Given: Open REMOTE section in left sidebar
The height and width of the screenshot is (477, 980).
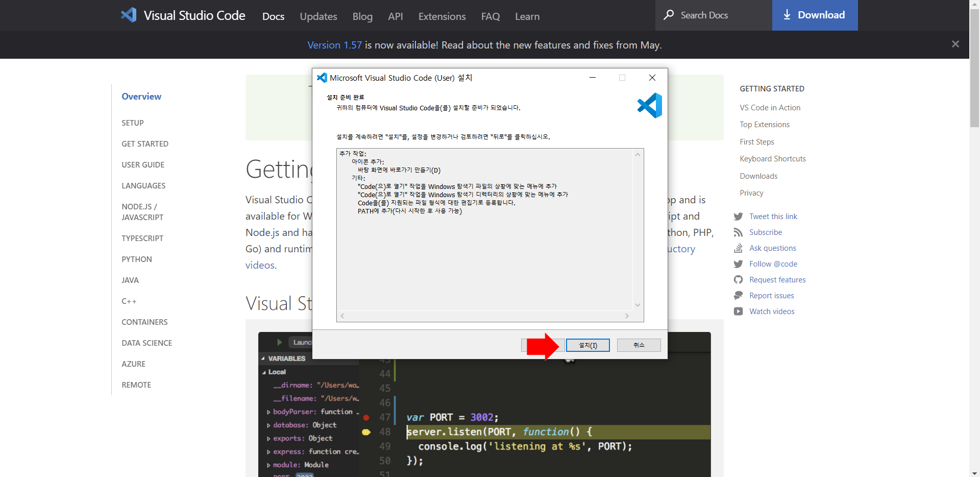Looking at the screenshot, I should pyautogui.click(x=136, y=385).
